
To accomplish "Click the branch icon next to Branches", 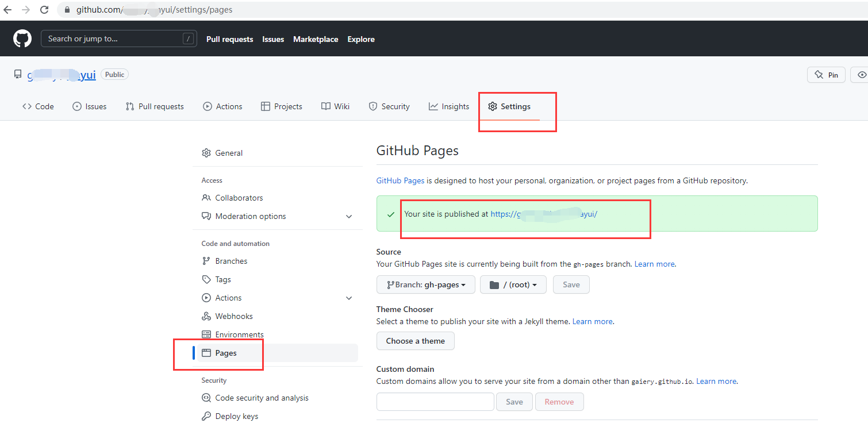I will 206,261.
